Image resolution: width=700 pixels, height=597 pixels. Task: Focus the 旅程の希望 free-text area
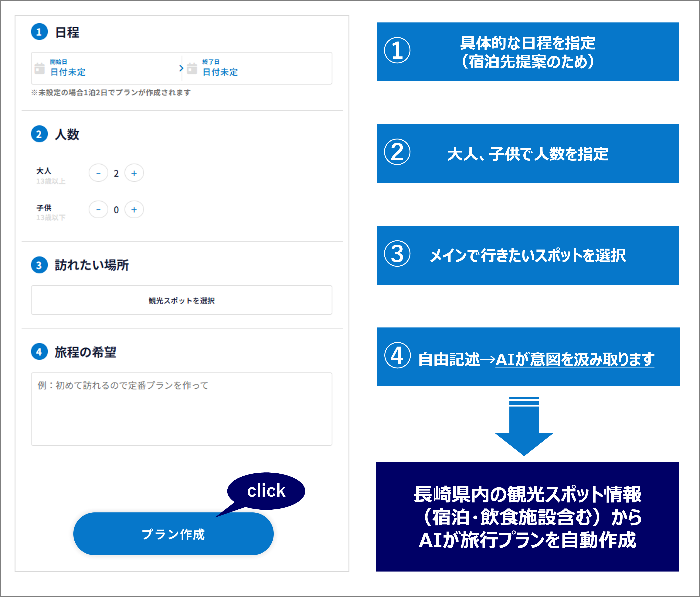tap(182, 409)
